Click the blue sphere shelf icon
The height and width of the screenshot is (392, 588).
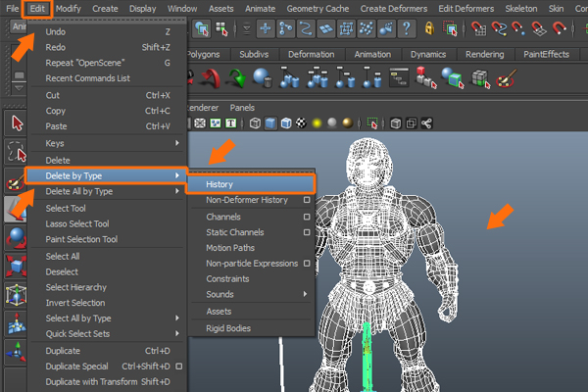(x=262, y=77)
